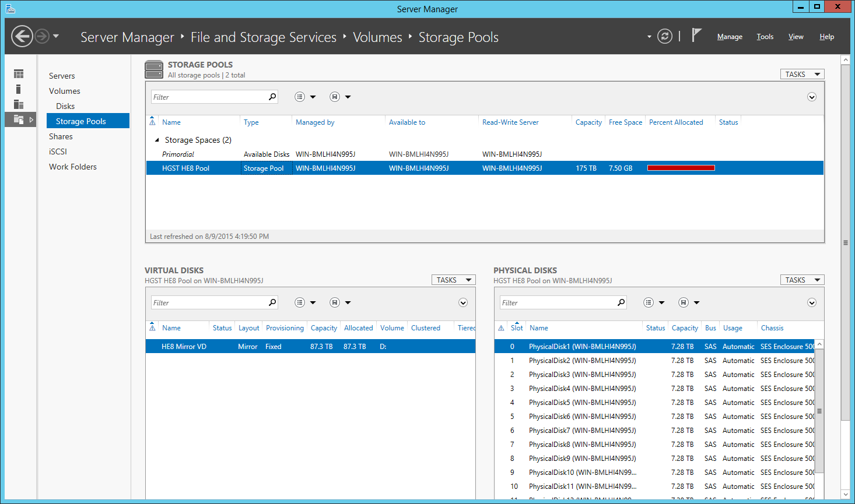Open the Manage menu

[730, 37]
